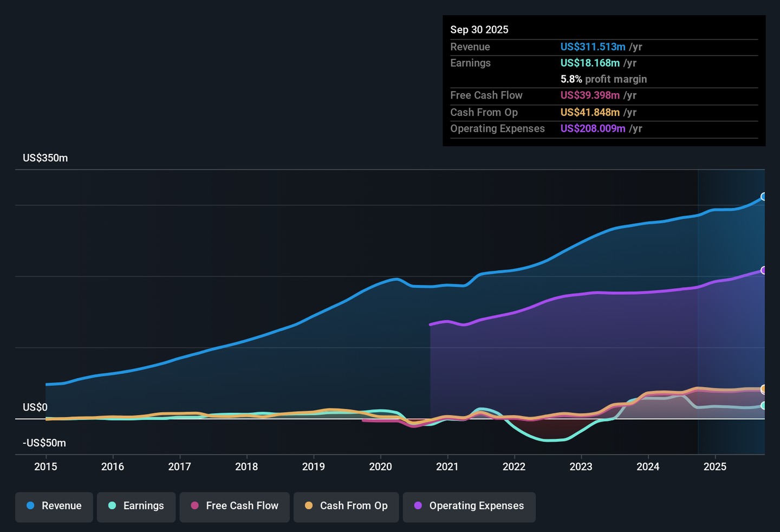Click the Sep 30 2025 tooltip header
This screenshot has height=532, width=780.
[x=479, y=30]
